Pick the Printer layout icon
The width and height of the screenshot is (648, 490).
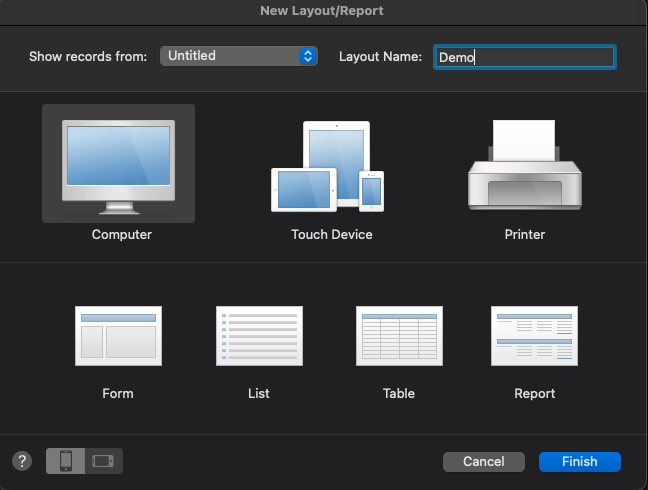(x=525, y=165)
